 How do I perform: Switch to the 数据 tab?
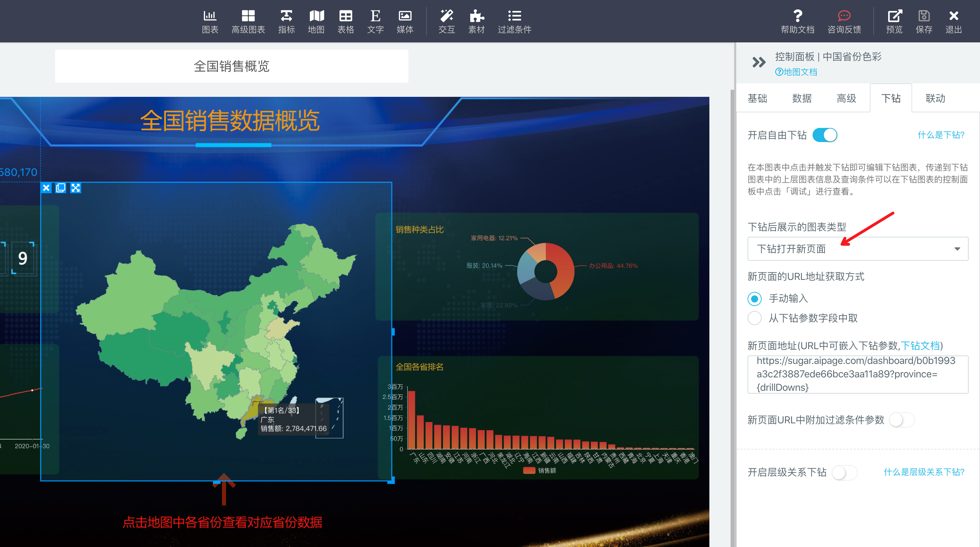coord(802,99)
